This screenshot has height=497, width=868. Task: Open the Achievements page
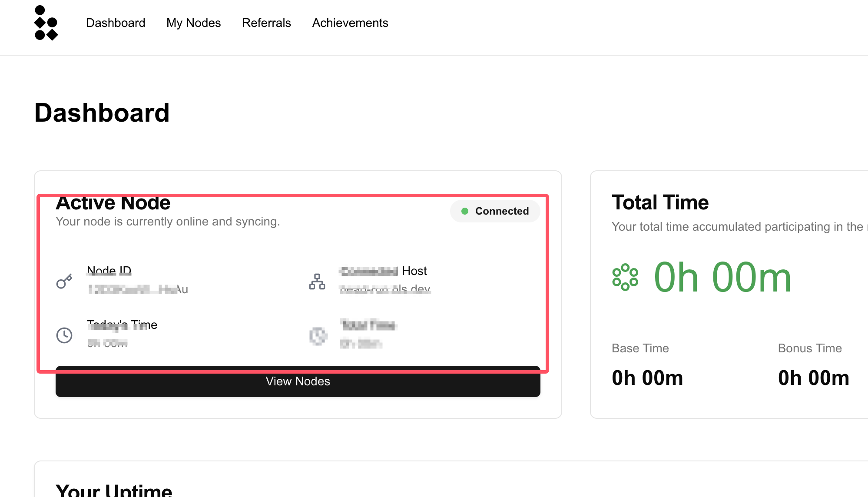click(350, 23)
